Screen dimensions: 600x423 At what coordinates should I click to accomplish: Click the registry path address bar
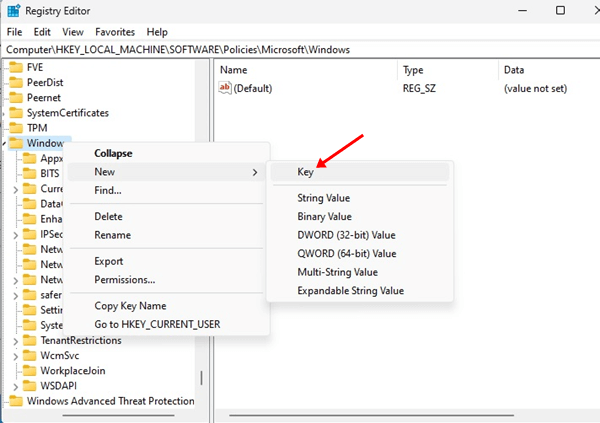click(300, 48)
